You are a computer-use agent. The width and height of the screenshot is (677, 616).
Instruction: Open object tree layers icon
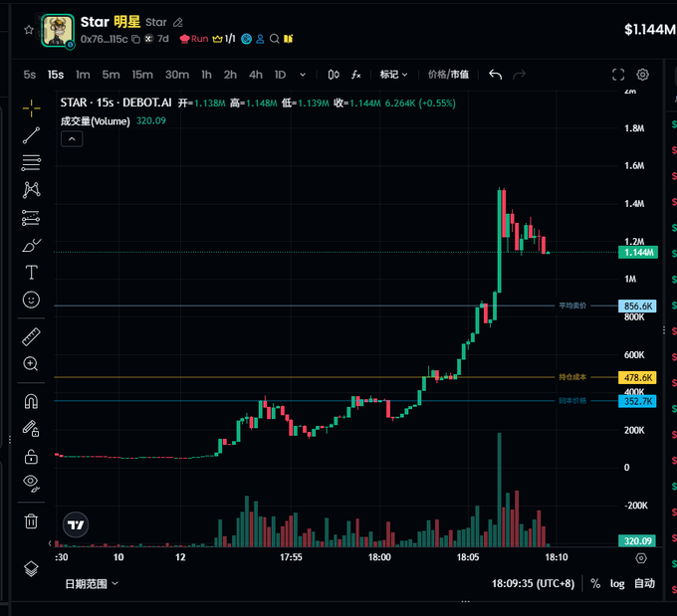(31, 568)
